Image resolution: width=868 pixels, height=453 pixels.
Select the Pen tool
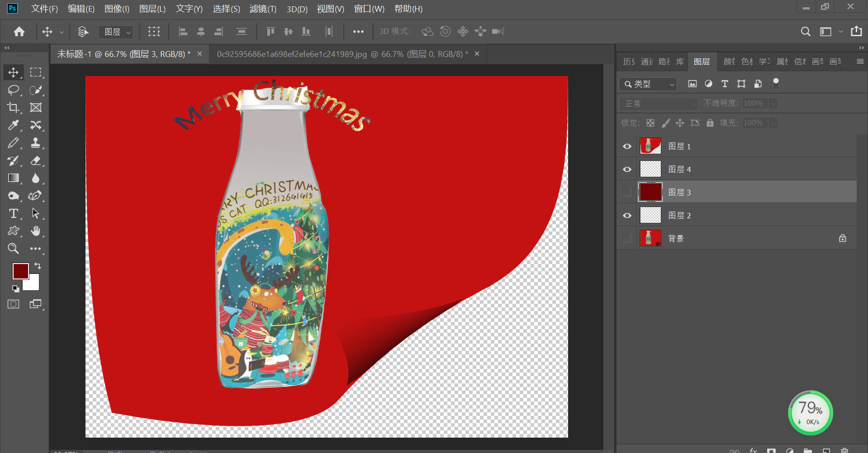pos(36,196)
